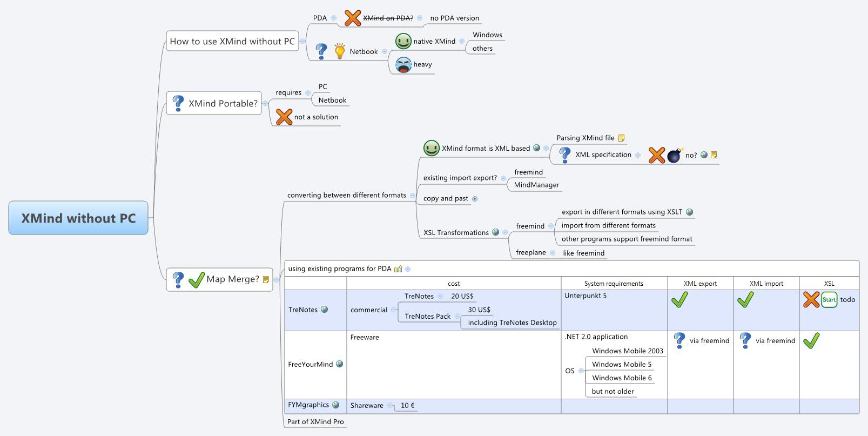868x436 pixels.
Task: Click the lightbulb icon beside Netbook
Action: point(340,51)
